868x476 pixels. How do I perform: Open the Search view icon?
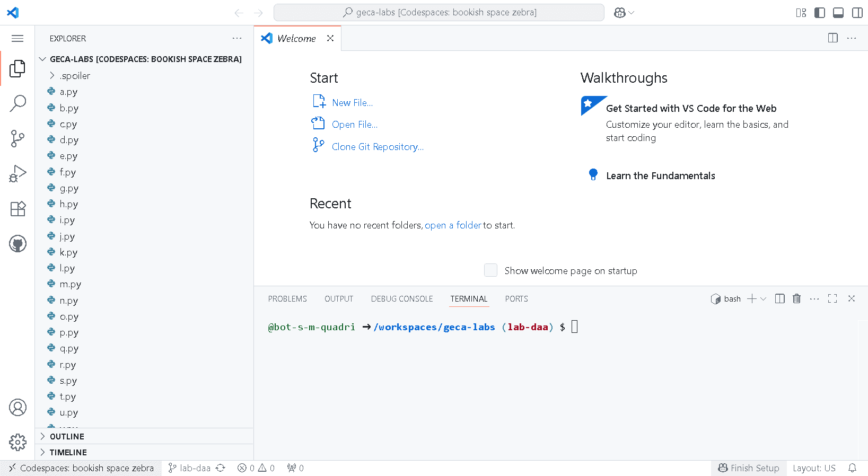[x=17, y=103]
